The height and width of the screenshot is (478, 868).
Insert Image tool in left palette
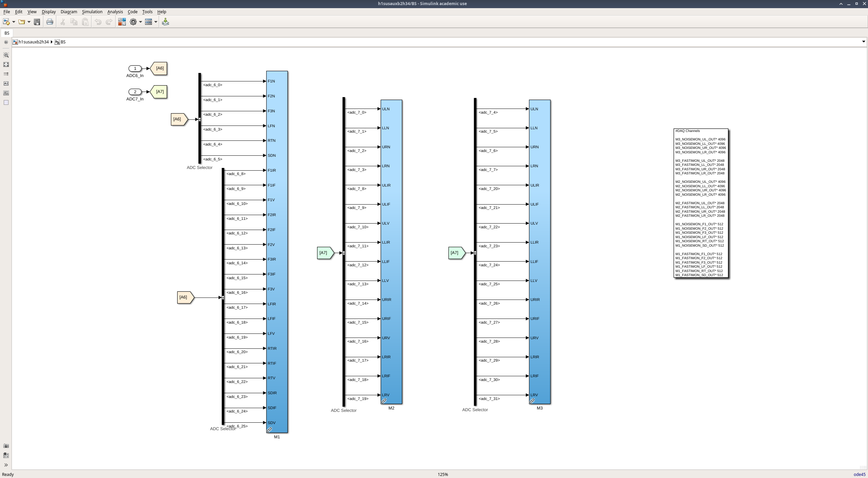[6, 93]
